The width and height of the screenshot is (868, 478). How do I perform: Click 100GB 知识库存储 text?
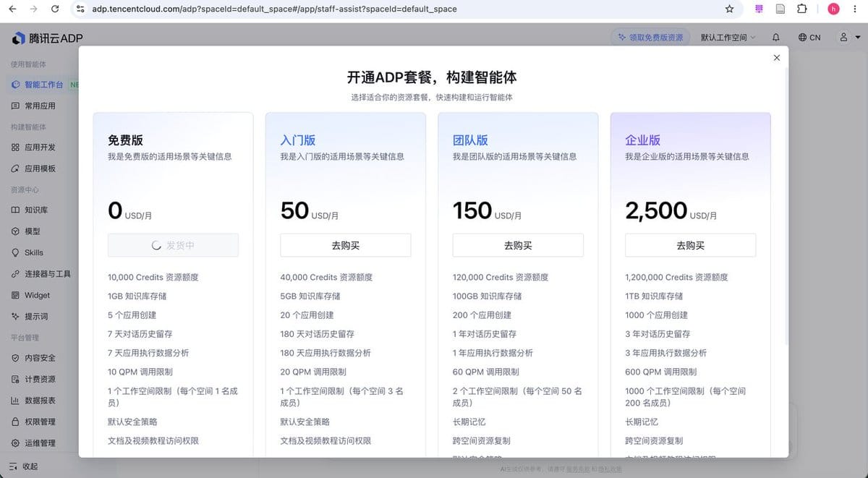click(487, 296)
